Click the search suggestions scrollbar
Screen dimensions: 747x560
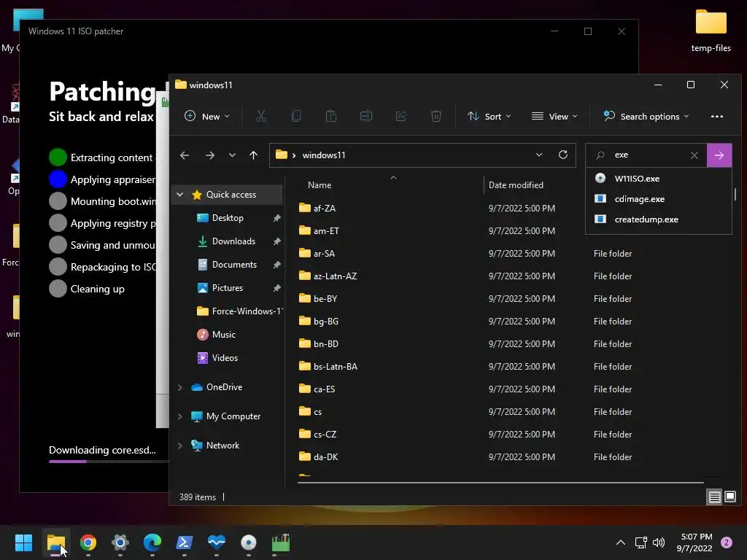[x=735, y=194]
